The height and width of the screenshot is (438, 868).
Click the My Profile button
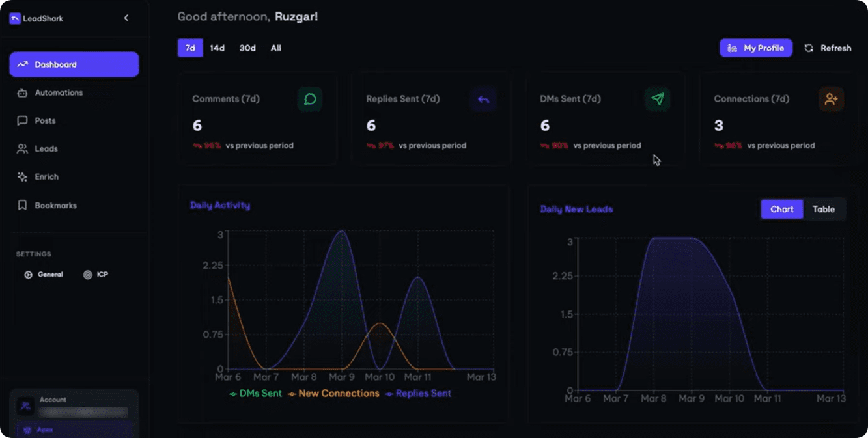[755, 48]
